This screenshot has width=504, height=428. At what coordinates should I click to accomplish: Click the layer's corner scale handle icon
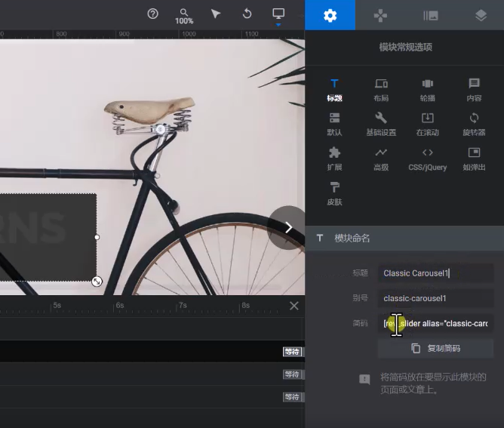[x=97, y=282]
